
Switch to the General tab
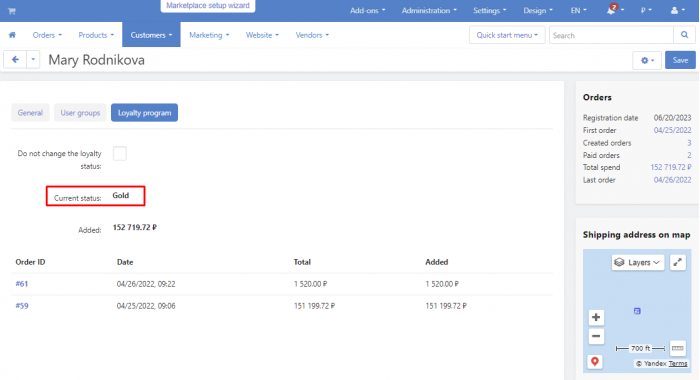pyautogui.click(x=30, y=113)
